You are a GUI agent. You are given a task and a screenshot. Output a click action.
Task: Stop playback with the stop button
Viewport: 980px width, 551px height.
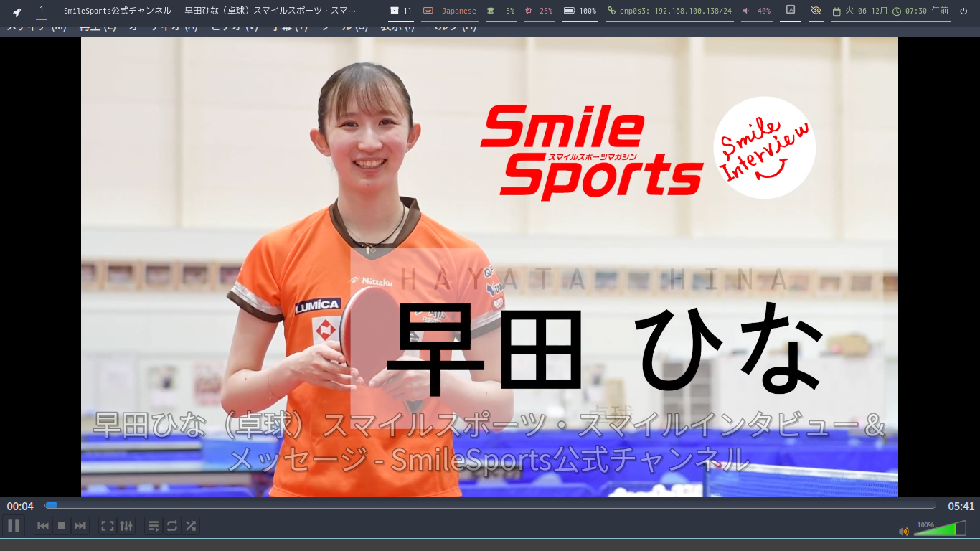62,526
